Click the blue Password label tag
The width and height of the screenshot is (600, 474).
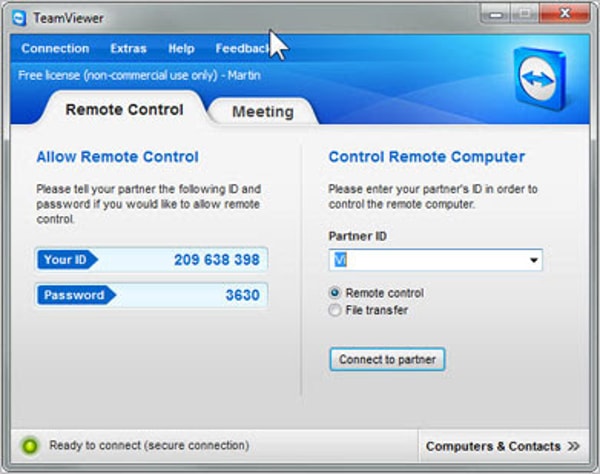76,295
